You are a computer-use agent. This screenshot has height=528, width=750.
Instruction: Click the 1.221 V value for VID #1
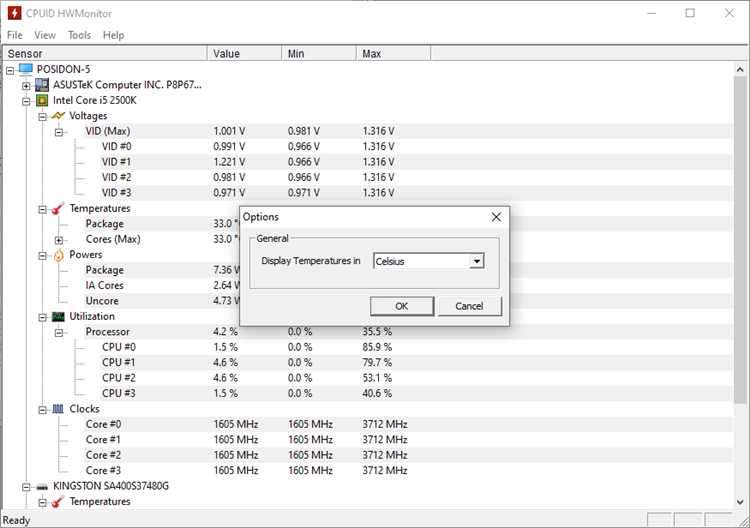[229, 162]
